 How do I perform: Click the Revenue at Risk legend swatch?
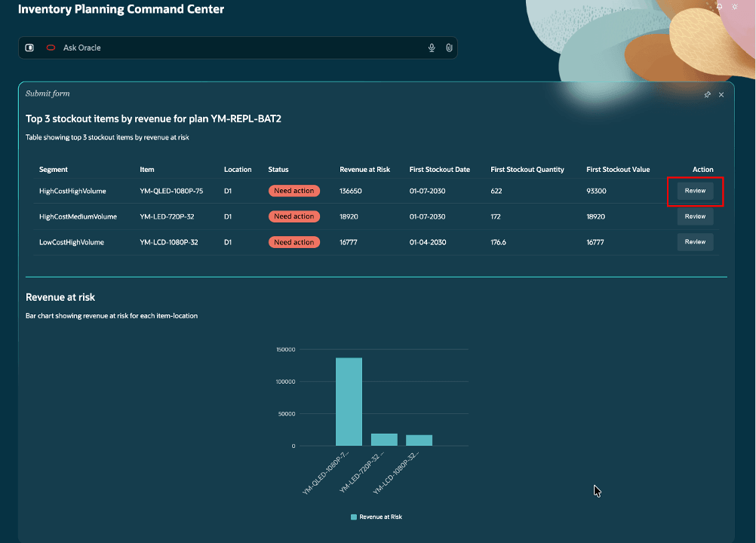tap(354, 517)
